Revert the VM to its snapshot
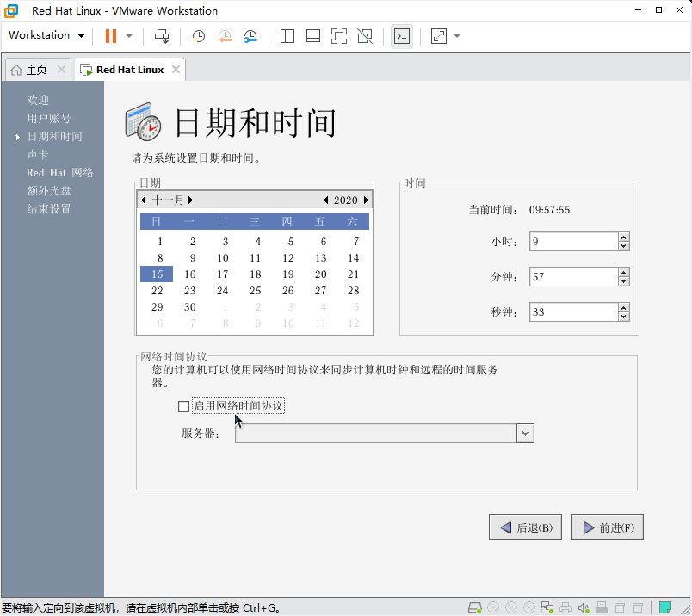Viewport: 692px width, 616px height. click(x=225, y=35)
